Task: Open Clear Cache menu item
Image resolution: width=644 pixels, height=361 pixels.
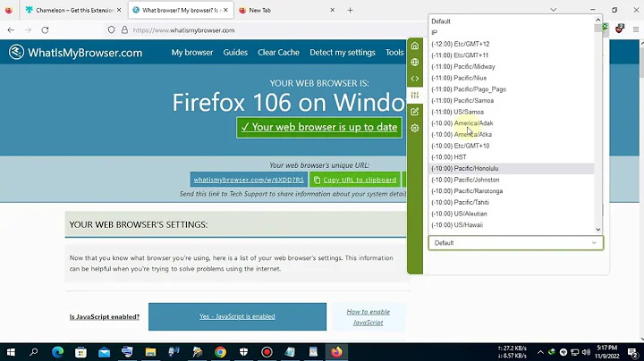Action: click(x=278, y=53)
